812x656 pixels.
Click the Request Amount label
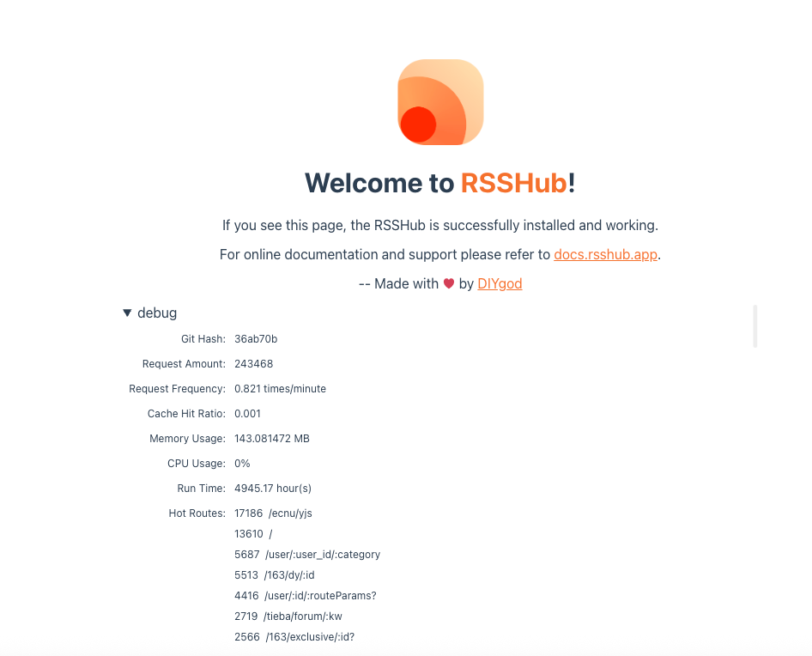point(184,364)
